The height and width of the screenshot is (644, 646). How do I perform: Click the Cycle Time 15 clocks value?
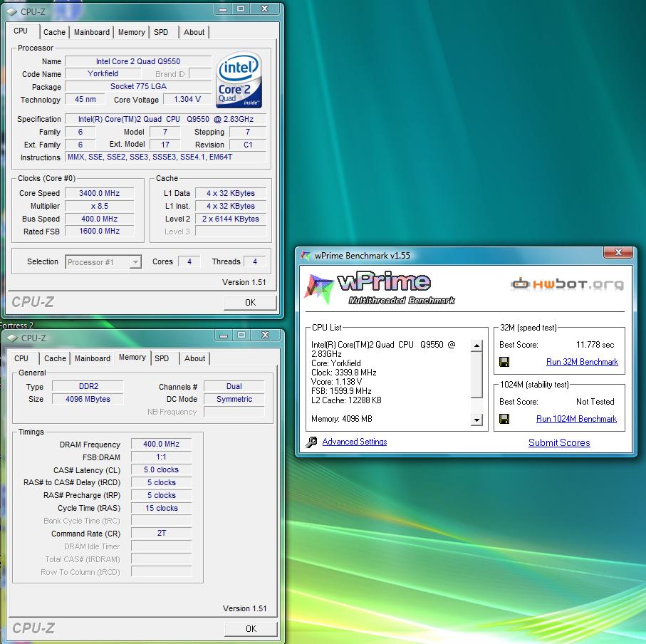click(x=161, y=508)
